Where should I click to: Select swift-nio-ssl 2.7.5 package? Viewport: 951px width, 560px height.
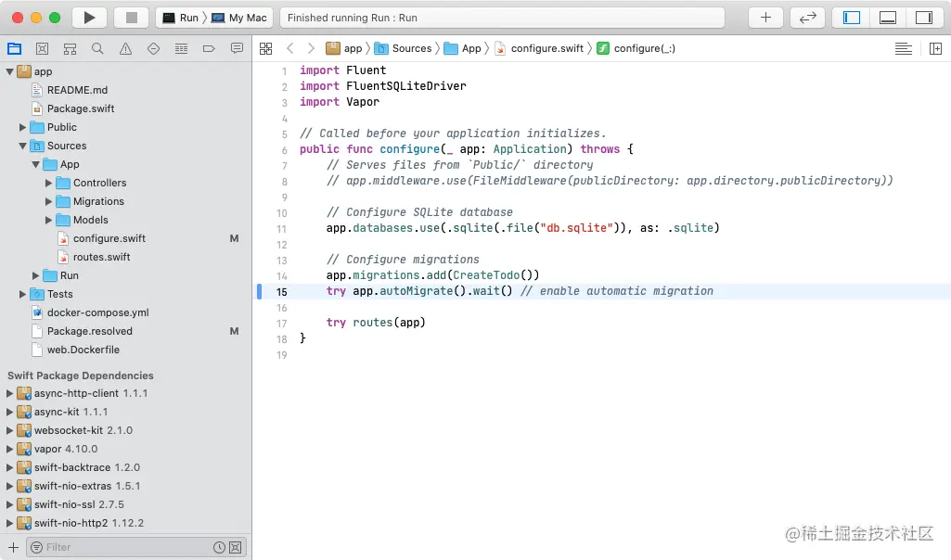point(79,505)
